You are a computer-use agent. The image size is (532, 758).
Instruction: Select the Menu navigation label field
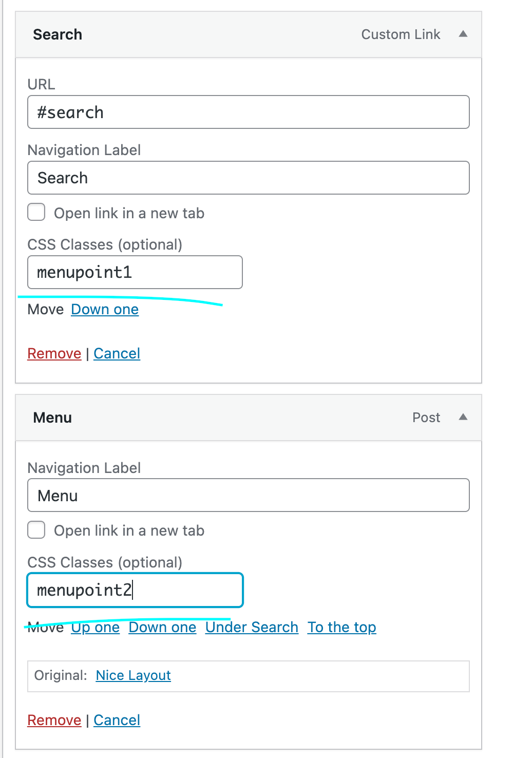pos(249,495)
